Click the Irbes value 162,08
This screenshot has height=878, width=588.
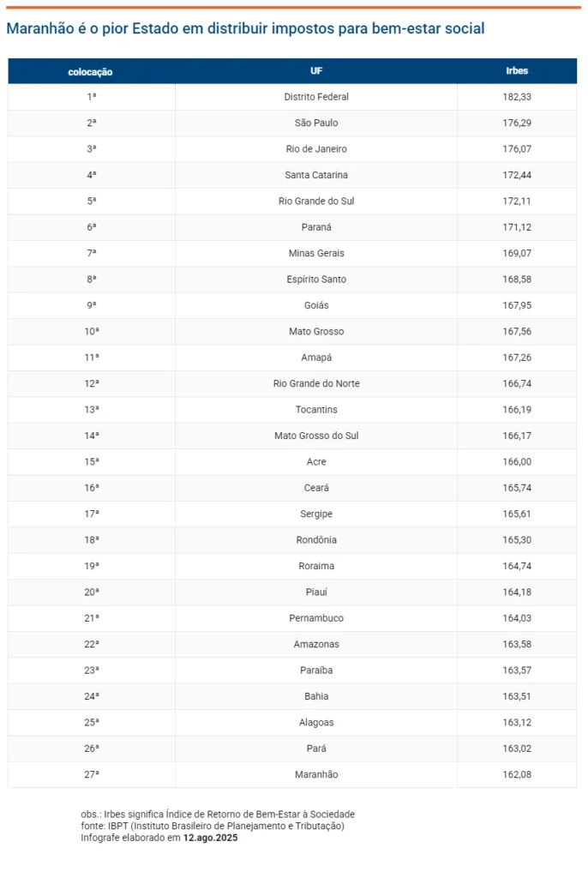[517, 774]
